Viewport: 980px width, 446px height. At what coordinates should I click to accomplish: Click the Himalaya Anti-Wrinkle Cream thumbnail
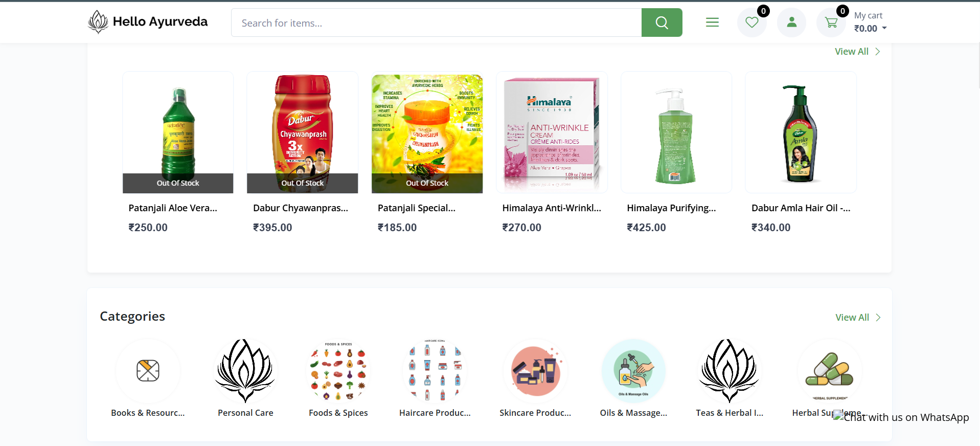[x=552, y=132]
